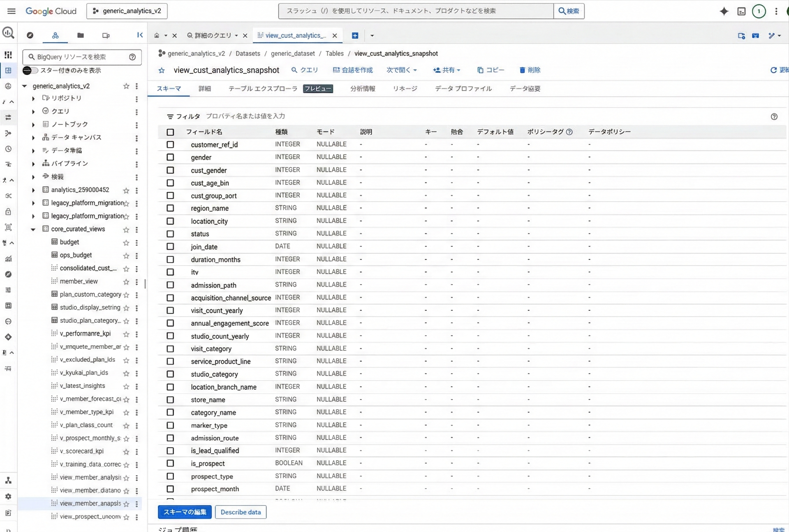789x532 pixels.
Task: Open more options for core_curated_views
Action: [x=137, y=230]
